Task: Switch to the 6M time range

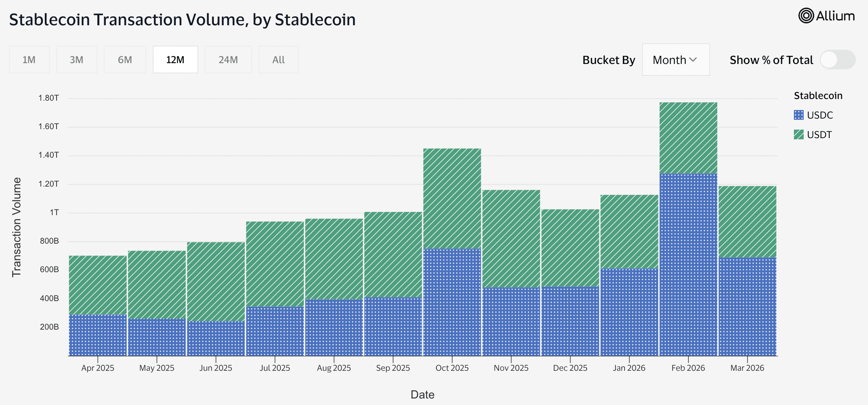Action: coord(125,60)
